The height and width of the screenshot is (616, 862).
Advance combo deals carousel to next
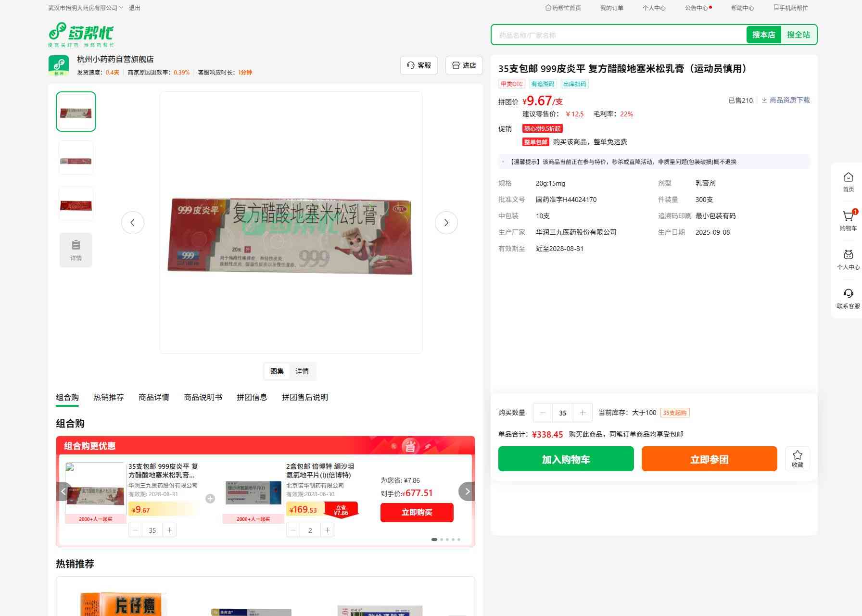coord(467,491)
